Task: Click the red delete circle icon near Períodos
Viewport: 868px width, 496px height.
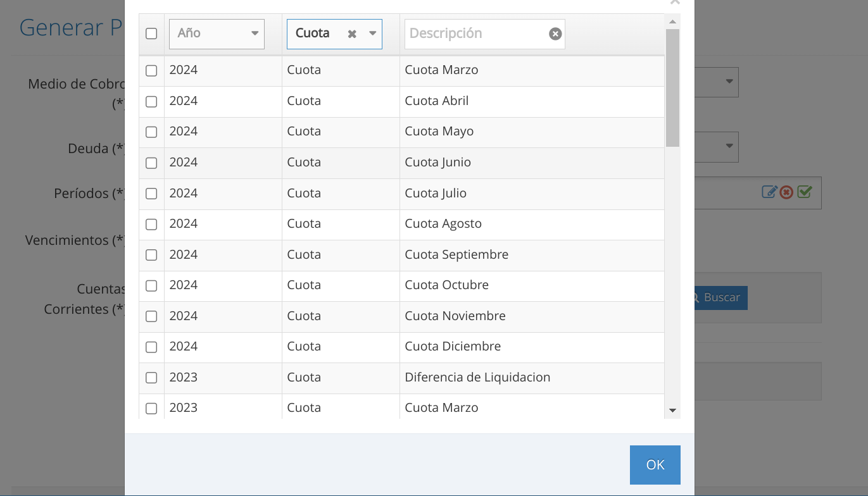Action: (x=787, y=192)
